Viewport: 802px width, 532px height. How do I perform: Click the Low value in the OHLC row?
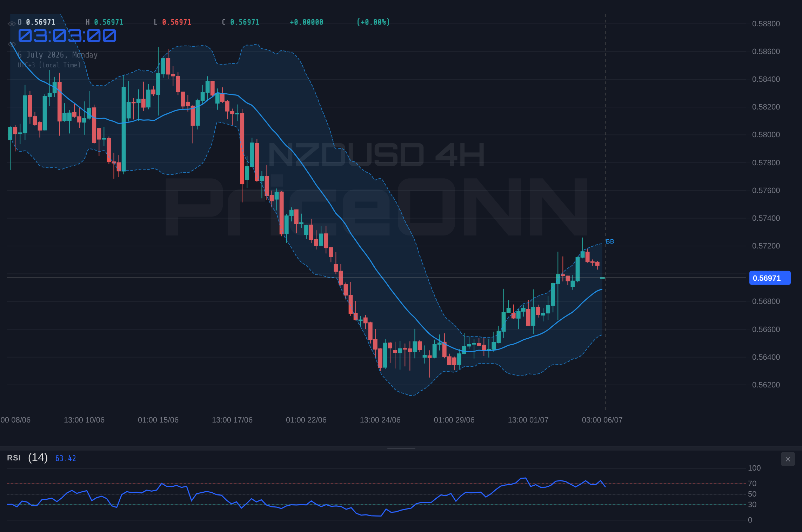point(177,22)
